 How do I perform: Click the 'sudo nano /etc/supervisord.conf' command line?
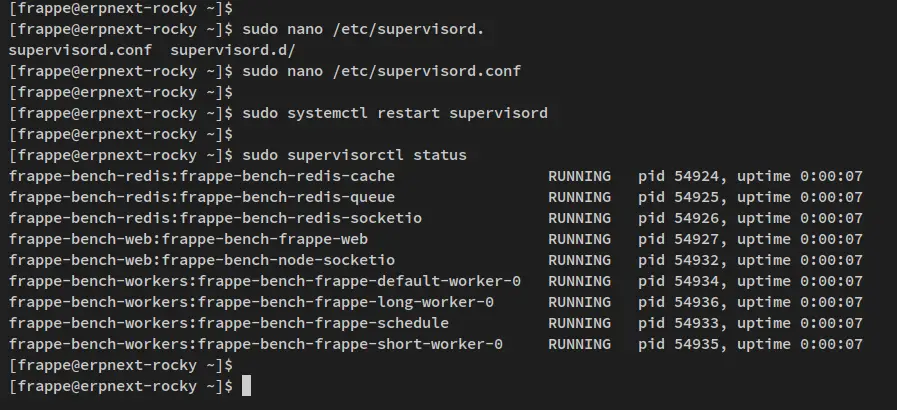[x=382, y=71]
